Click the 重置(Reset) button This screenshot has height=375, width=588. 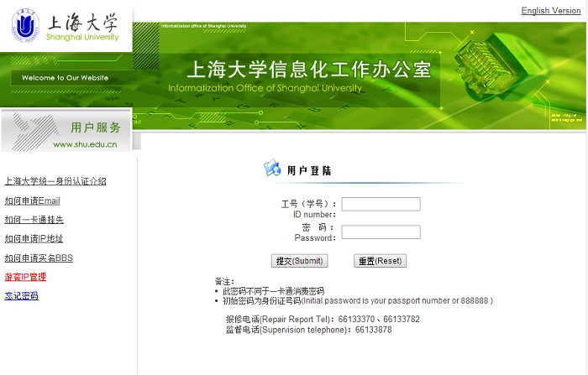pos(380,261)
